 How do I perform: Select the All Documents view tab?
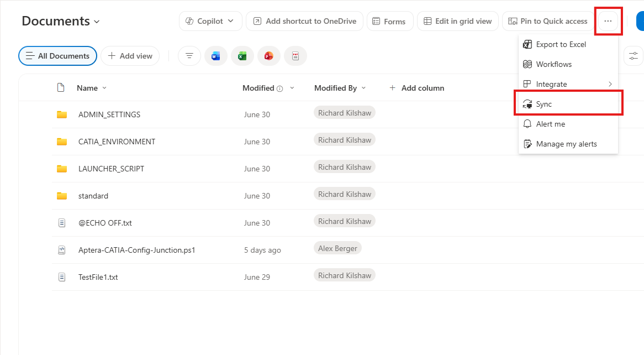(57, 56)
